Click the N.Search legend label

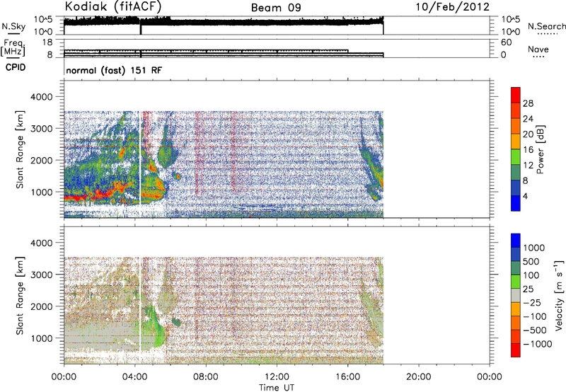coord(547,26)
